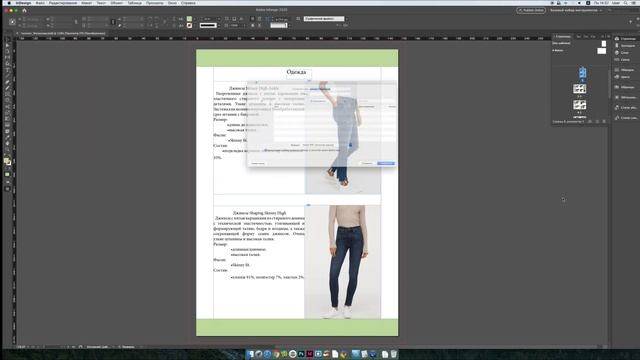Select the Direct Selection tool
640x360 pixels.
click(x=7, y=46)
